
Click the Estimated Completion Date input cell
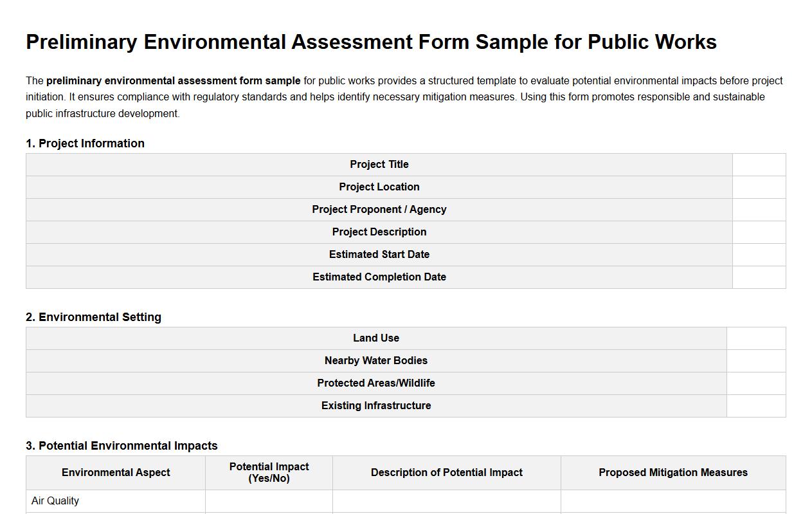(x=759, y=277)
